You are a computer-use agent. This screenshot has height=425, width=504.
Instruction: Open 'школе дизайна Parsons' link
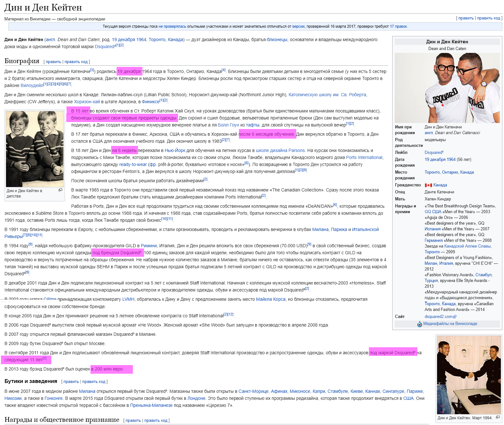coord(280,151)
